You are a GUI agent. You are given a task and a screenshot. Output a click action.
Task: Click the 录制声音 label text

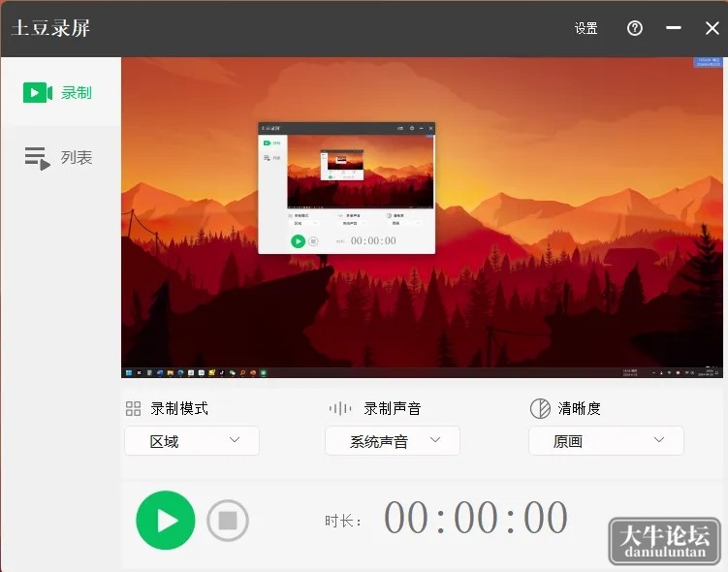click(x=393, y=408)
